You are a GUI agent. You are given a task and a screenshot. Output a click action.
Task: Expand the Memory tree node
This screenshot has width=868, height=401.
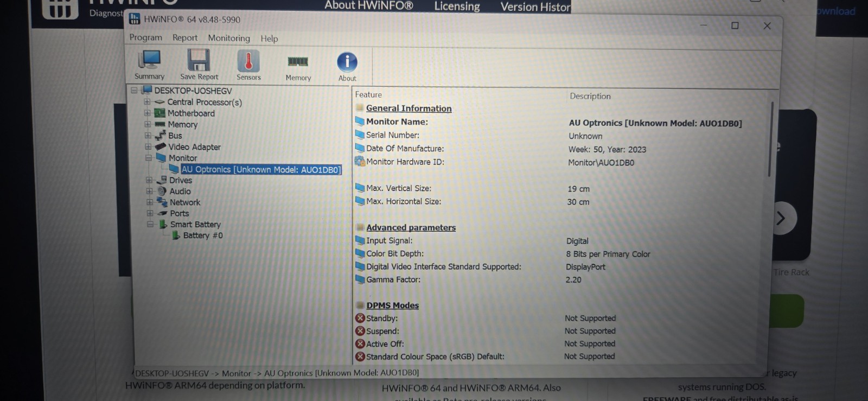pos(148,124)
